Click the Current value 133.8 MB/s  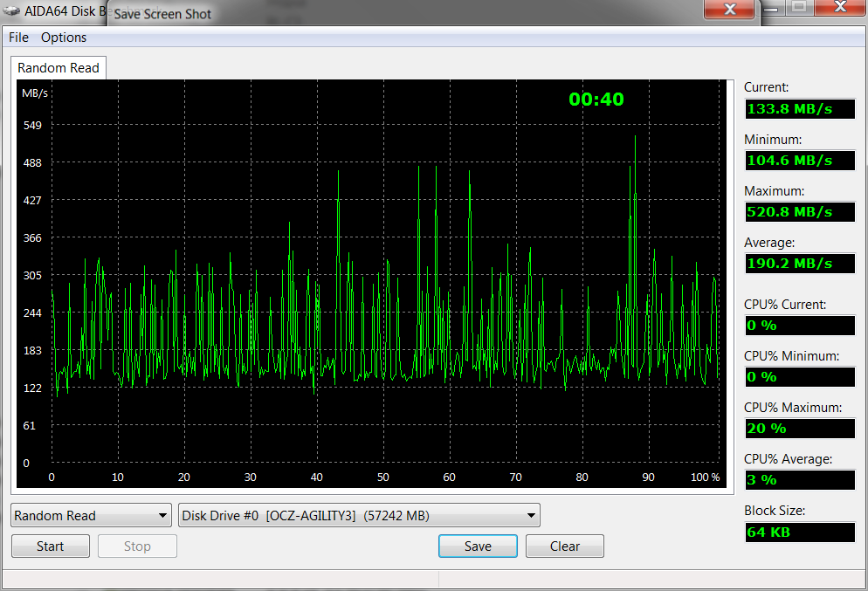pos(800,109)
